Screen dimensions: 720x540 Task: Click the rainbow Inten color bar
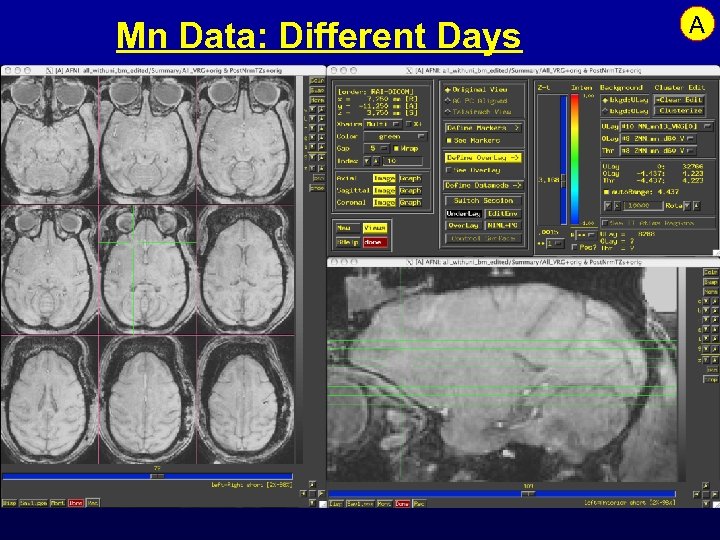pyautogui.click(x=574, y=159)
